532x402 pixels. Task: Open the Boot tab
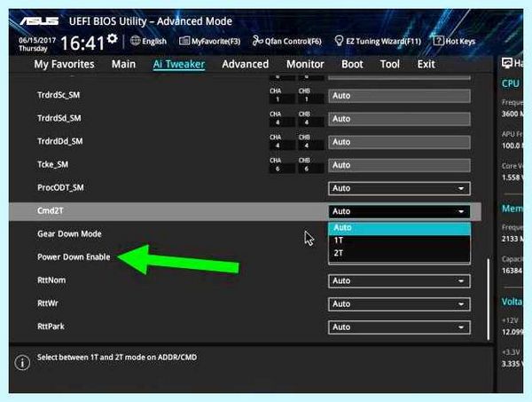pyautogui.click(x=352, y=64)
